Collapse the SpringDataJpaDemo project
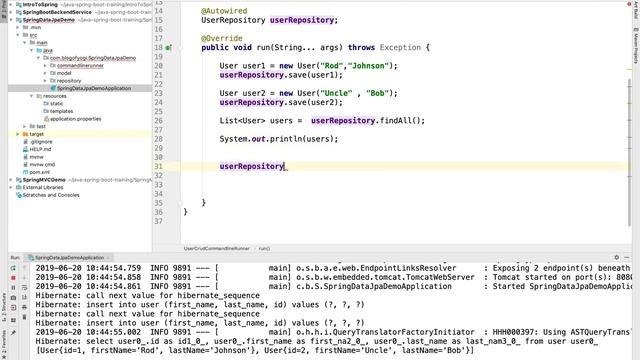The image size is (640, 360). coord(11,20)
